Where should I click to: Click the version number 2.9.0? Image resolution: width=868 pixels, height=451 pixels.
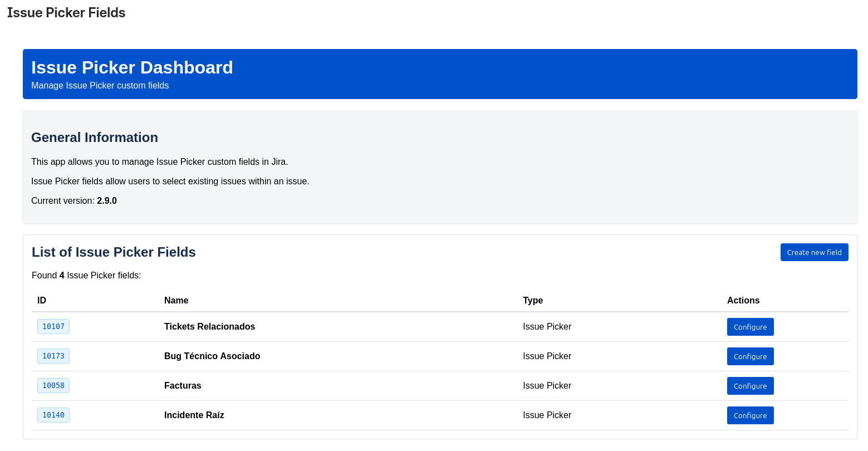[107, 200]
